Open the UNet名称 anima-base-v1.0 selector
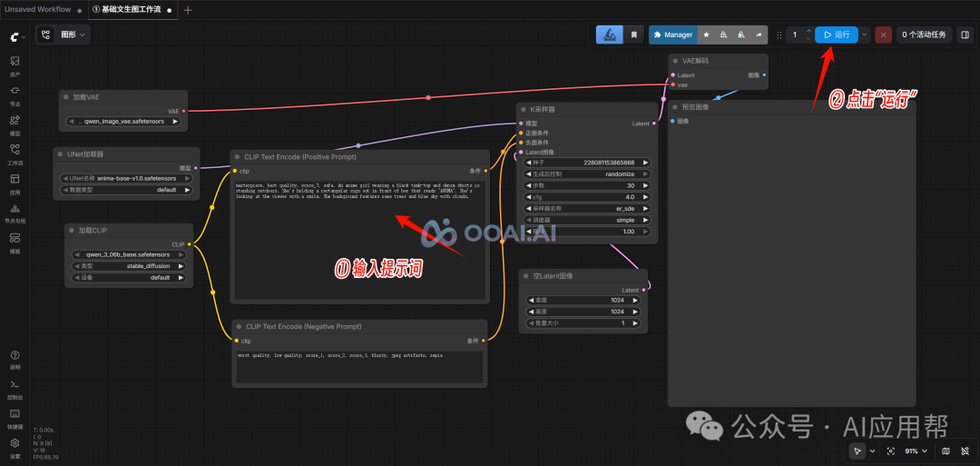Image resolution: width=980 pixels, height=466 pixels. pyautogui.click(x=126, y=178)
